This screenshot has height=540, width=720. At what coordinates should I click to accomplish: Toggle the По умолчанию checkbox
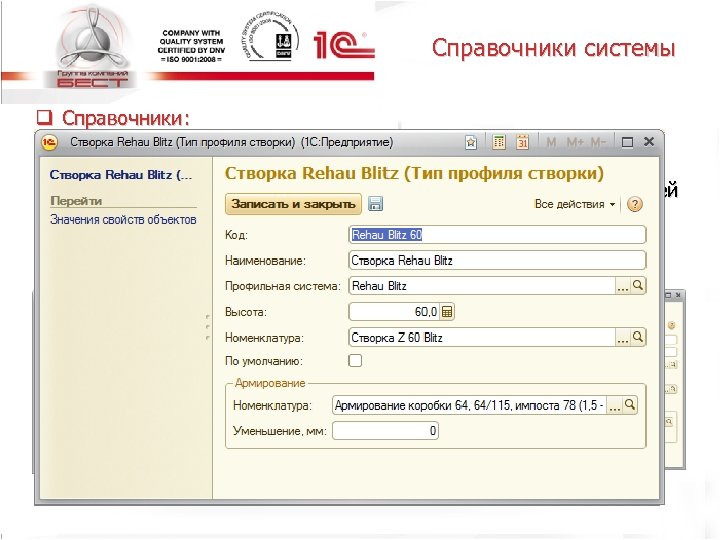tap(355, 360)
